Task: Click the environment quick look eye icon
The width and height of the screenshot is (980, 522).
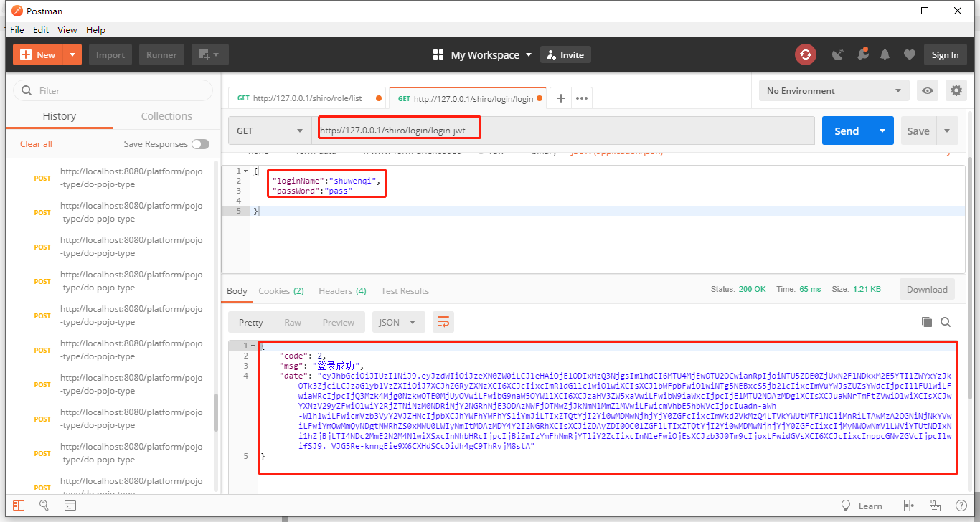Action: (928, 90)
